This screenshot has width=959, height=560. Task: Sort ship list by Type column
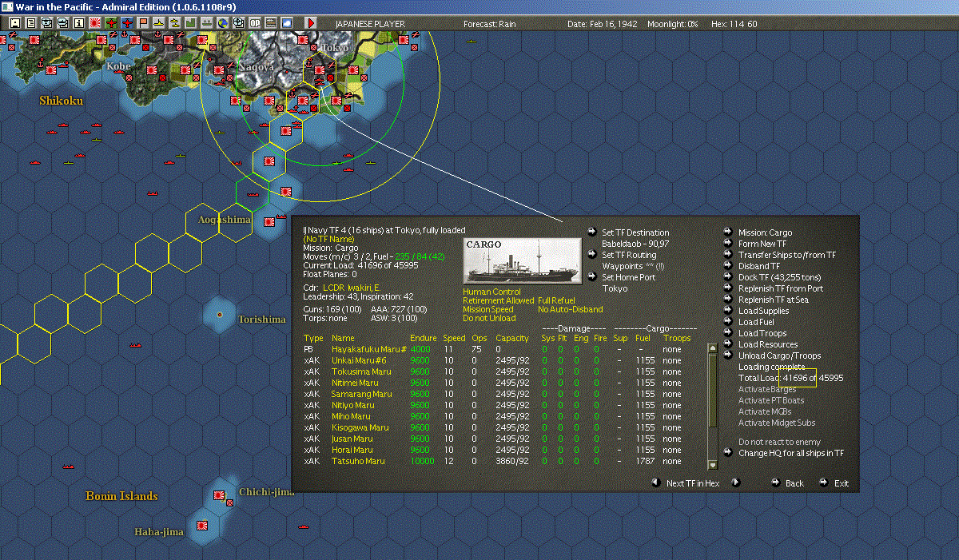point(313,338)
